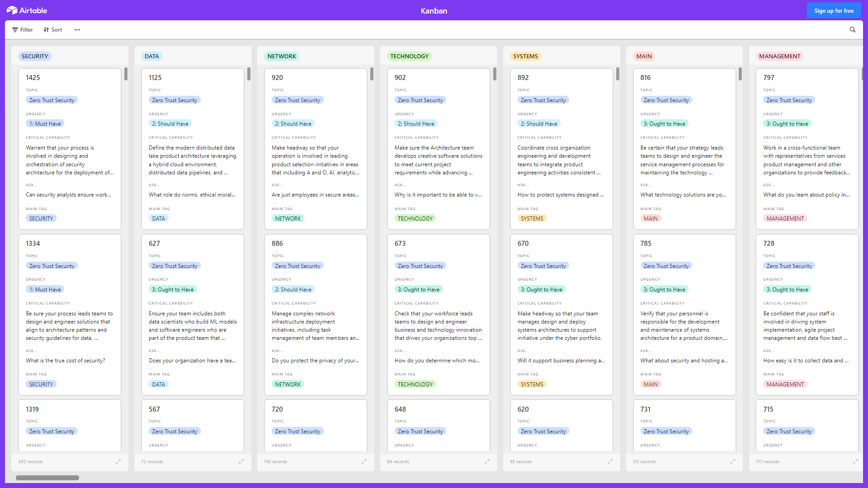868x488 pixels.
Task: Open the Filter options
Action: 23,30
